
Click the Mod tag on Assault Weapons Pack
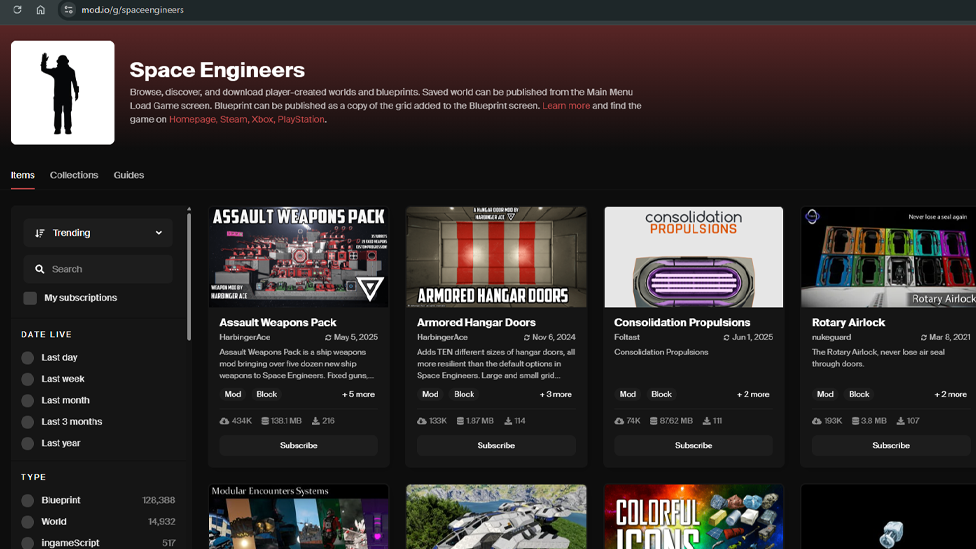pos(233,394)
